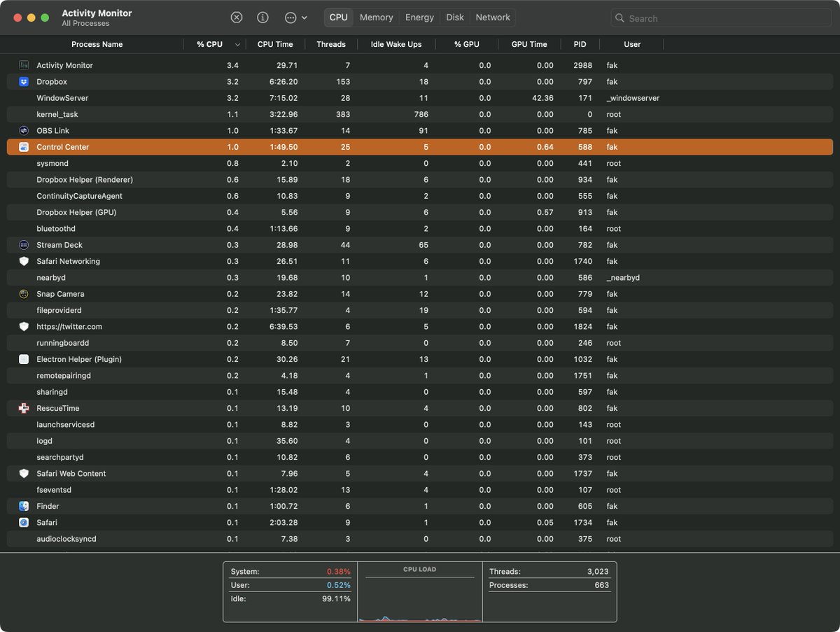Select the fileproviderd process row
This screenshot has height=632, width=840.
(x=420, y=310)
